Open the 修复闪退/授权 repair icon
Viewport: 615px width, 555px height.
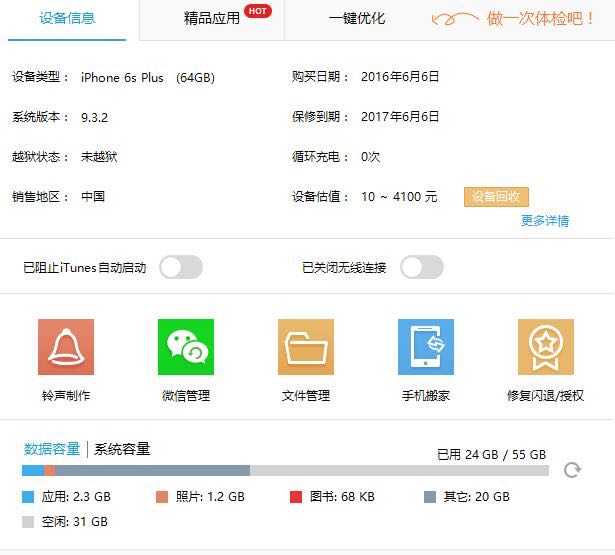coord(546,347)
